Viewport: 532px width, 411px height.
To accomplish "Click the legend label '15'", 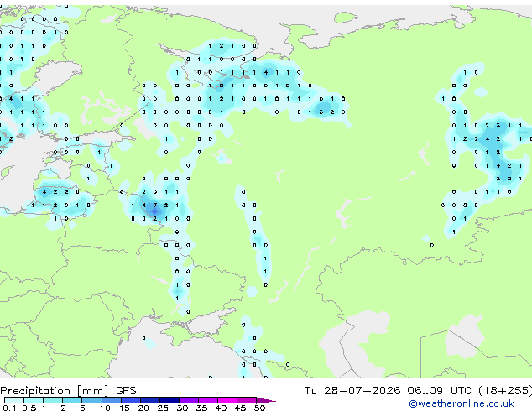I will (x=124, y=408).
